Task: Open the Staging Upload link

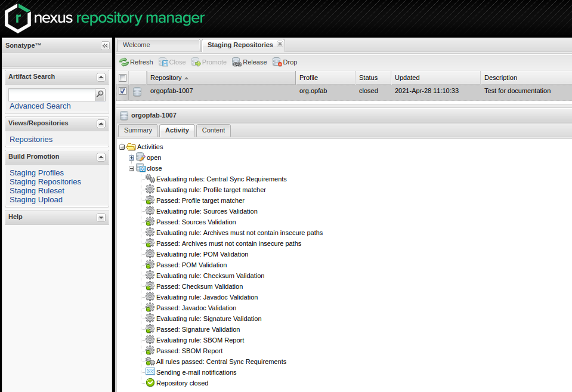Action: point(36,200)
